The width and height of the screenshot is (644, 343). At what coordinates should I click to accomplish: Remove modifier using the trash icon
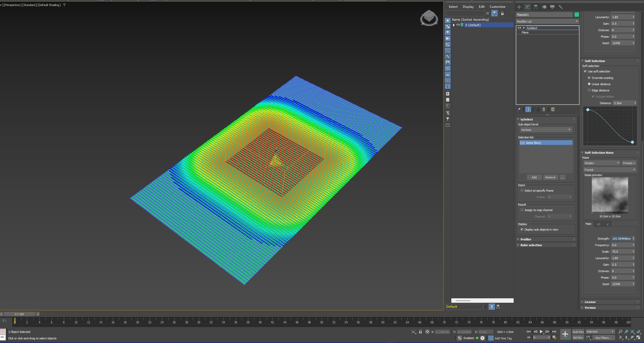(544, 110)
